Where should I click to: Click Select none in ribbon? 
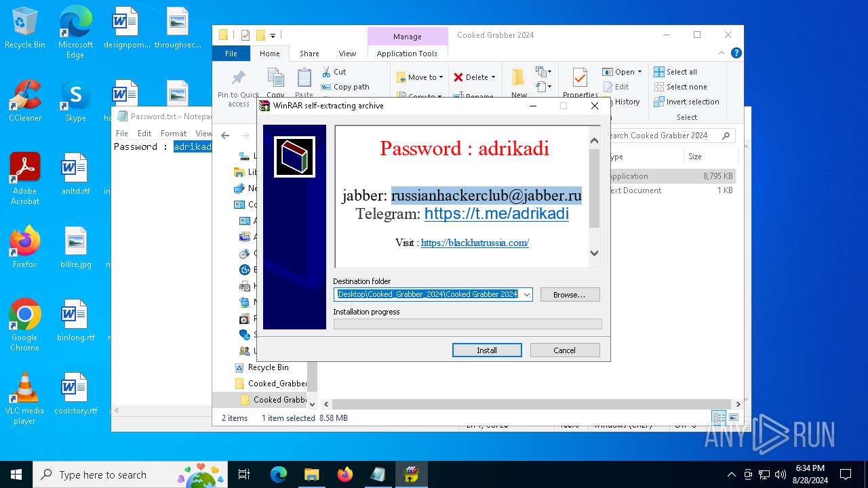tap(680, 87)
